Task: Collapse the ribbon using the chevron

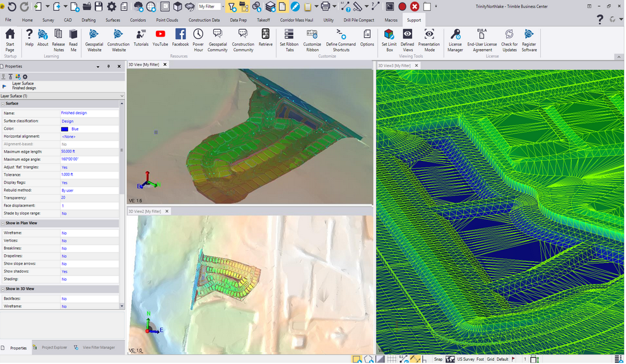Action: click(619, 57)
